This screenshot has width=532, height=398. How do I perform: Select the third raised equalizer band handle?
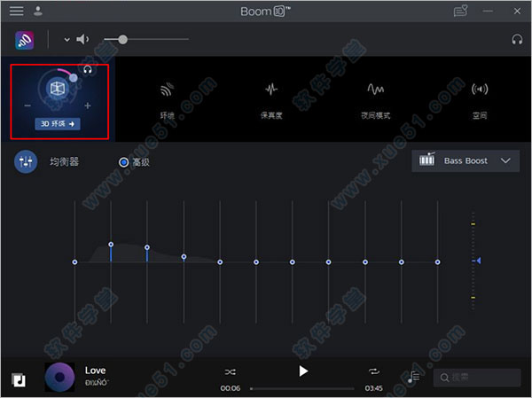[147, 247]
